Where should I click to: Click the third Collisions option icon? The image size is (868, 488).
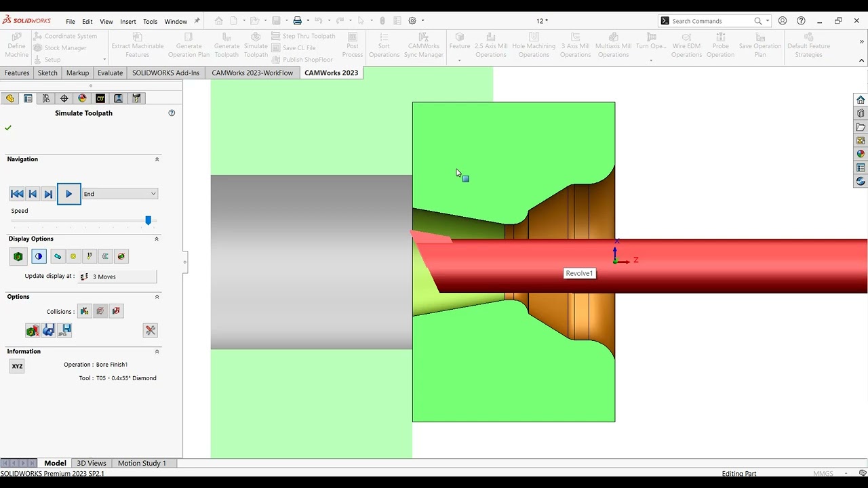pos(117,311)
